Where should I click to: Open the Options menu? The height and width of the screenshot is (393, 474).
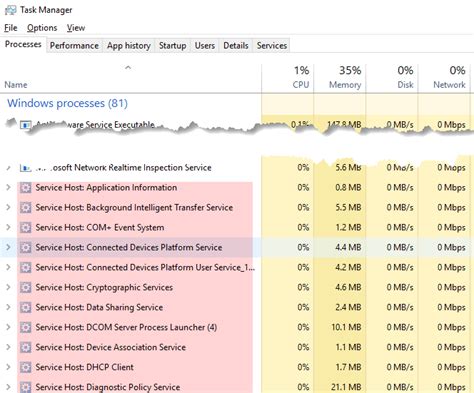tap(42, 28)
